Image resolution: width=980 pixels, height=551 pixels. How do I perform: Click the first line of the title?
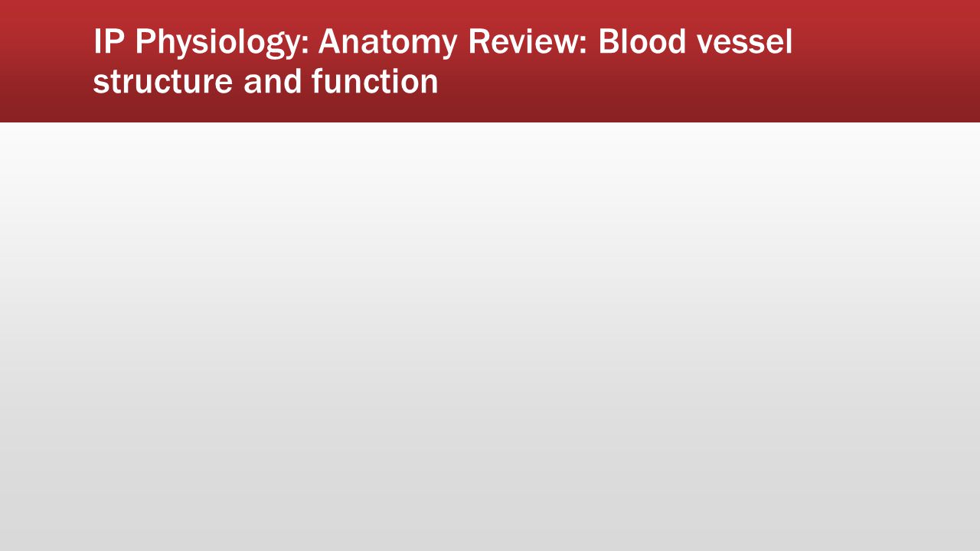point(443,43)
